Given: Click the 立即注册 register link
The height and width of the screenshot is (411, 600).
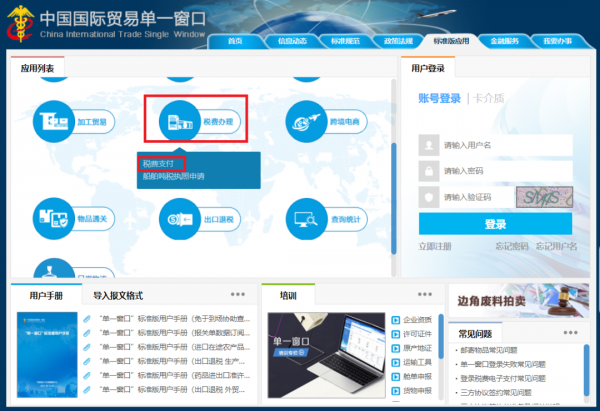Looking at the screenshot, I should (x=435, y=246).
